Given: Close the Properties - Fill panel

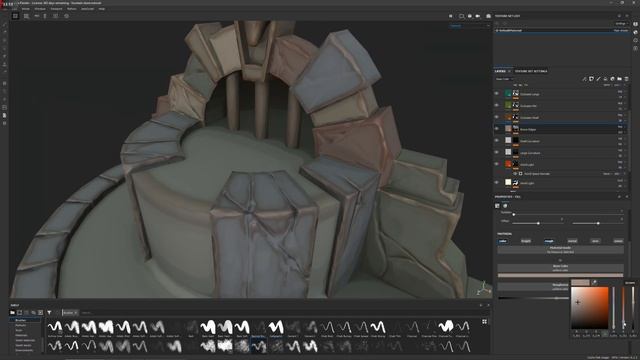Looking at the screenshot, I should coord(627,197).
